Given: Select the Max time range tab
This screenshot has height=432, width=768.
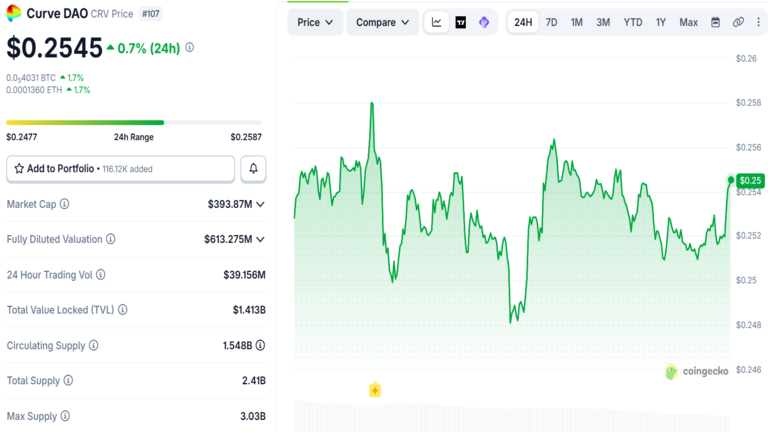Looking at the screenshot, I should (x=688, y=23).
